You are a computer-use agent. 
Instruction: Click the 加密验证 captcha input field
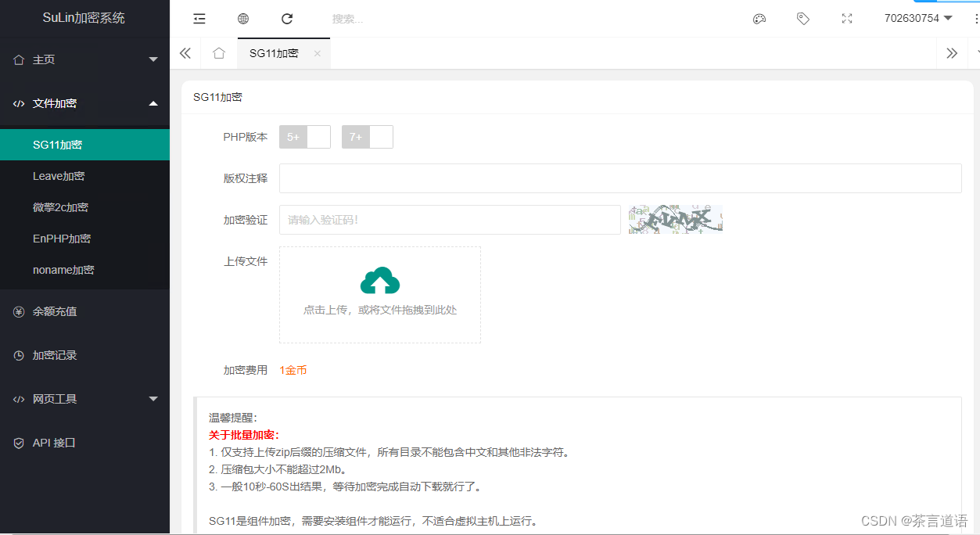coord(450,220)
